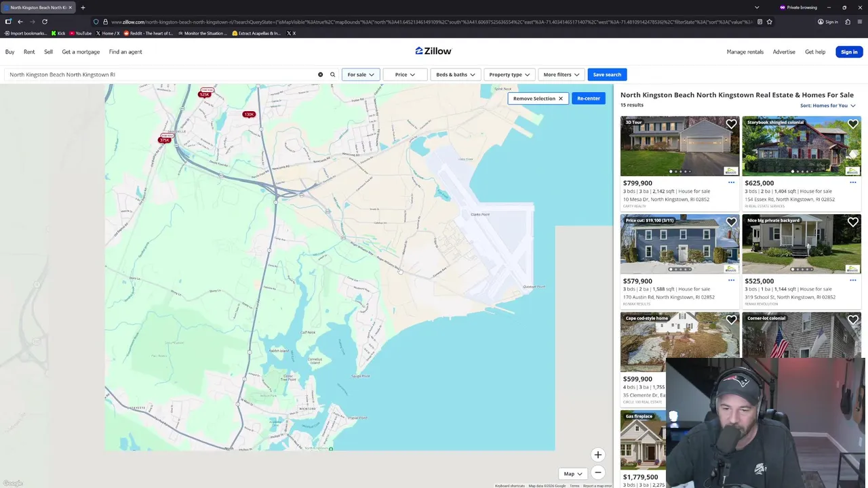The height and width of the screenshot is (488, 868).
Task: Zoom out on the map
Action: point(597,472)
